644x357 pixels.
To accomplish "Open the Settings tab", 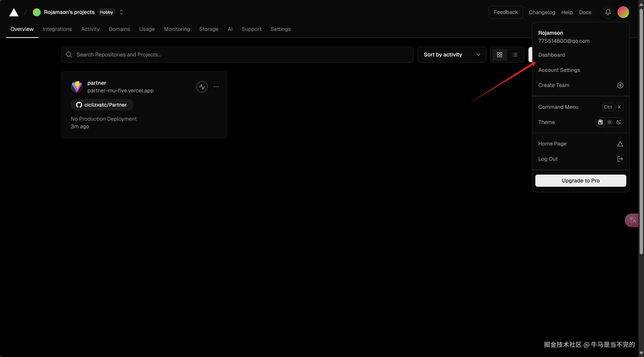I will tap(281, 29).
